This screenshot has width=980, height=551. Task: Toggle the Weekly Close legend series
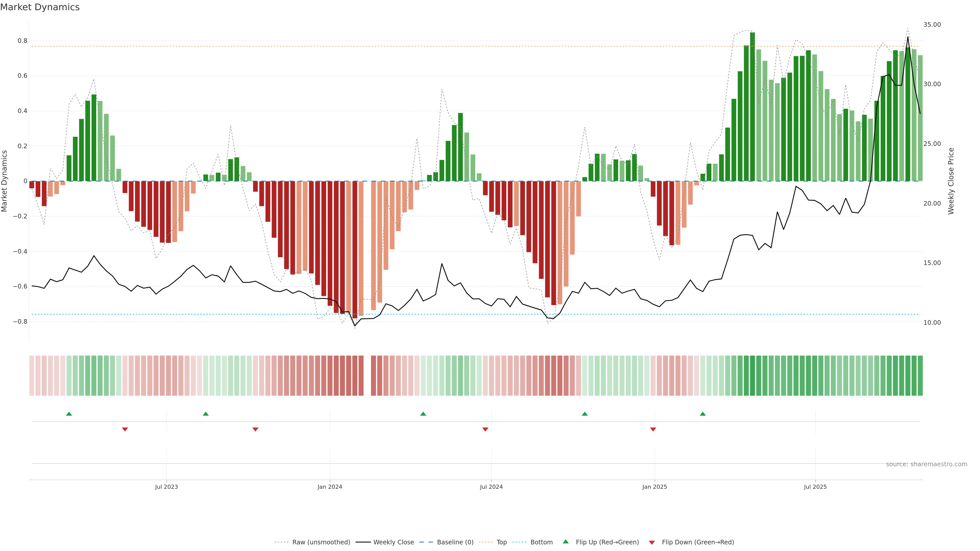[x=393, y=542]
